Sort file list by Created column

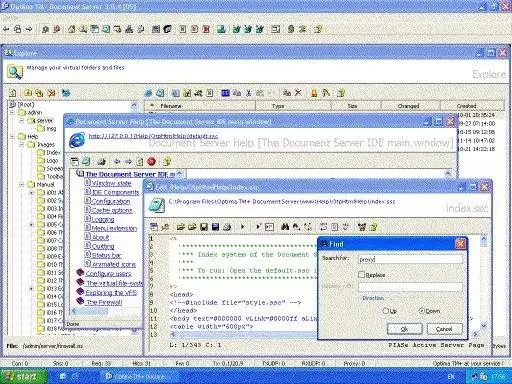472,106
